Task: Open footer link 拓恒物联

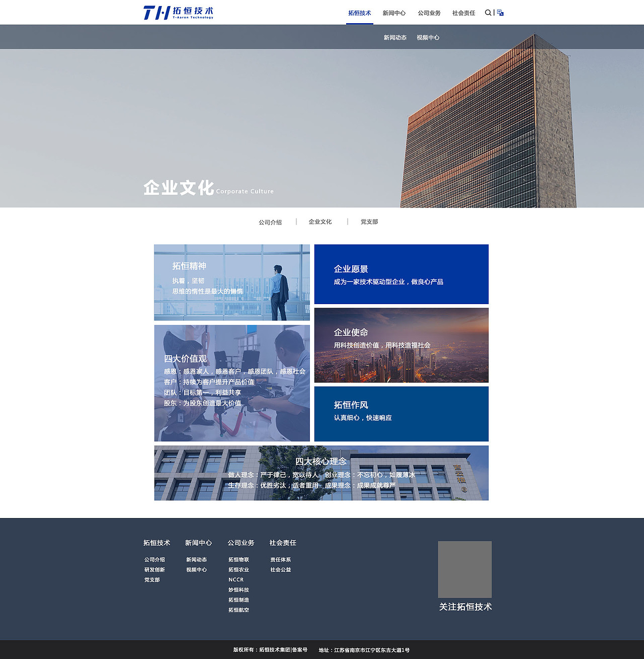Action: pyautogui.click(x=239, y=559)
